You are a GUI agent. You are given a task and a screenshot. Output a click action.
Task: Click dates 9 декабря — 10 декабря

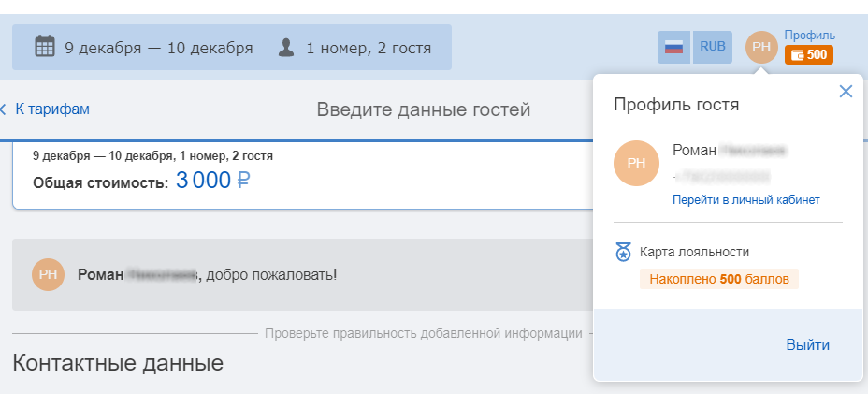click(159, 49)
